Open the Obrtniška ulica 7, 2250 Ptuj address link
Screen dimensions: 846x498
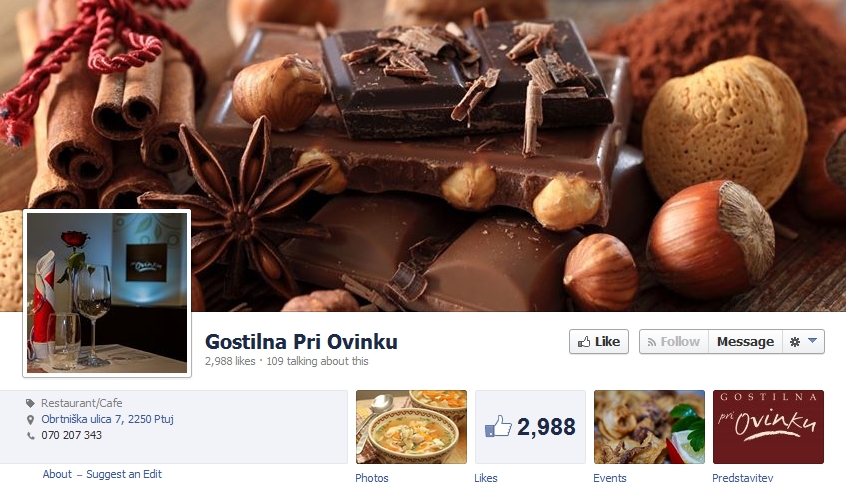[107, 419]
